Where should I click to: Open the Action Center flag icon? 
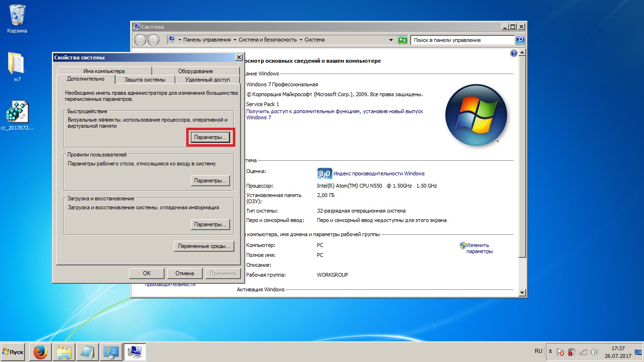point(561,352)
